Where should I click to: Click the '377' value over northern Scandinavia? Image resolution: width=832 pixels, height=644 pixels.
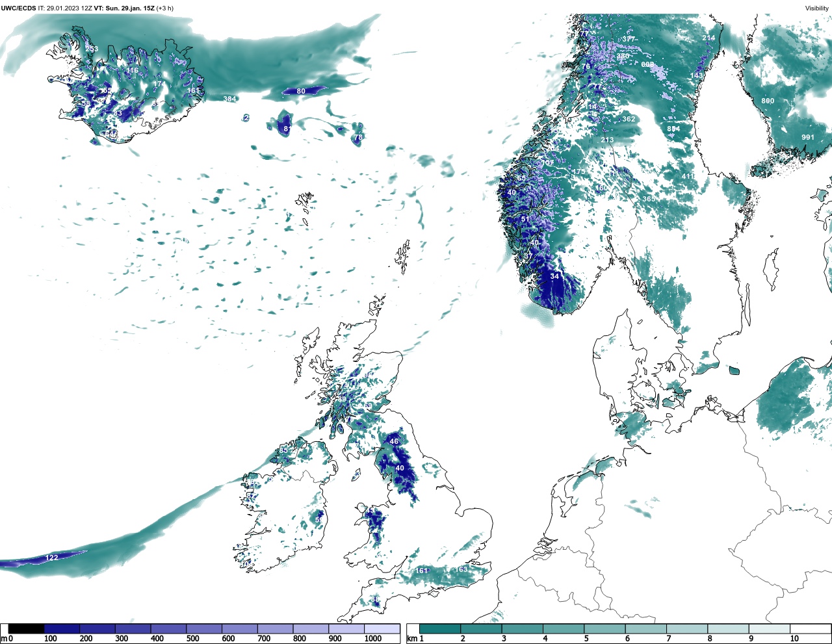point(629,39)
